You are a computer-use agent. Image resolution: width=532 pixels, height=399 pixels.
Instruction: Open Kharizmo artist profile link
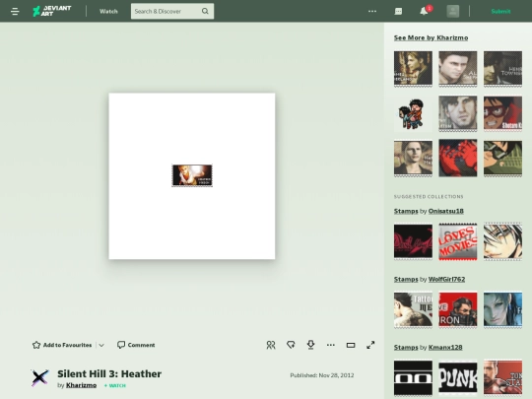[x=81, y=385]
